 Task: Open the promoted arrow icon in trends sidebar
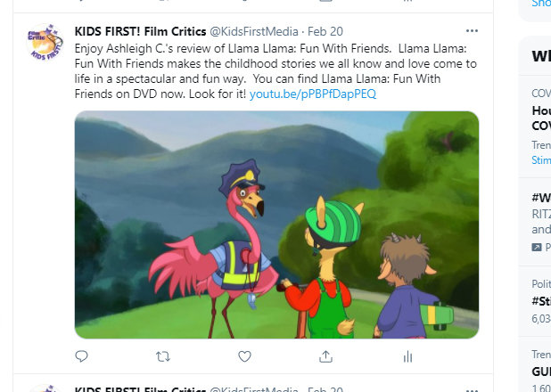click(537, 248)
